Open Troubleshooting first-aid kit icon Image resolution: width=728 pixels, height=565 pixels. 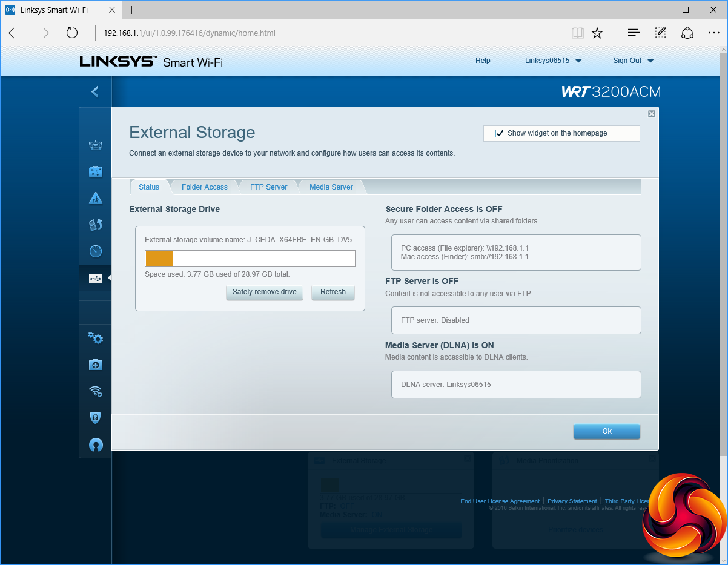pos(95,365)
